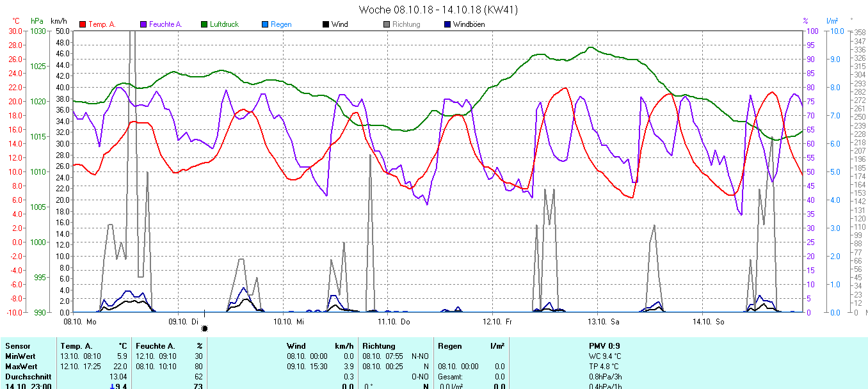Screen dimensions: 868x389
Task: Select the 08.10. Mo date label
Action: tap(81, 321)
